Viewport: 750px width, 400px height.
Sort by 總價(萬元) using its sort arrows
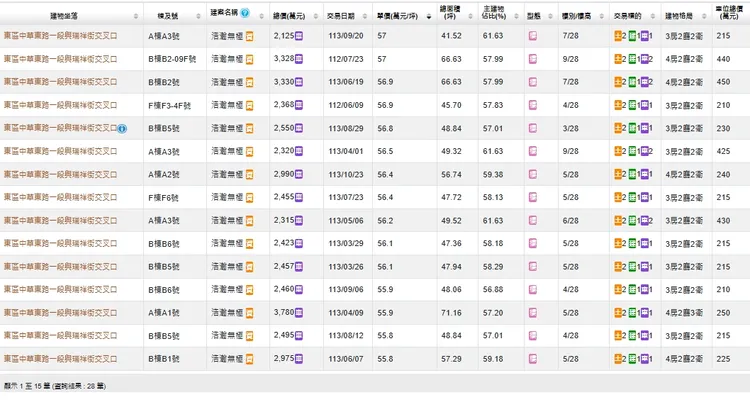point(316,16)
